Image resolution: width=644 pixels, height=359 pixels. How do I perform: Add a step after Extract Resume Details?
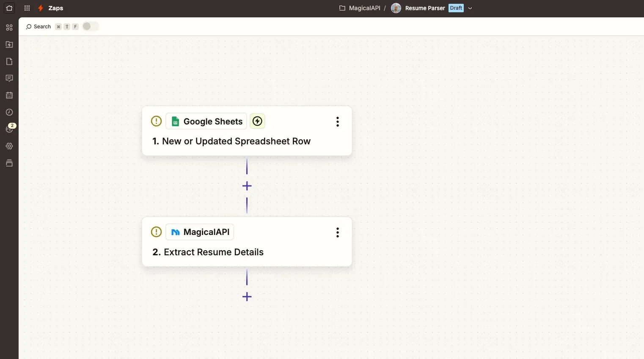coord(247,297)
